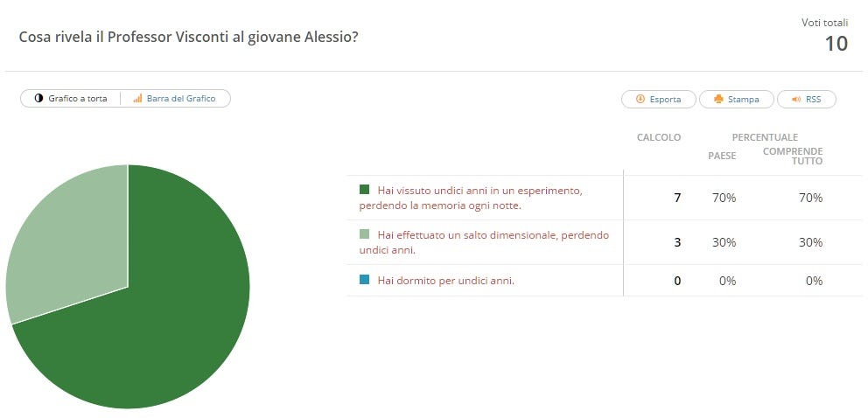Click the CALCOLO column header

[x=659, y=137]
